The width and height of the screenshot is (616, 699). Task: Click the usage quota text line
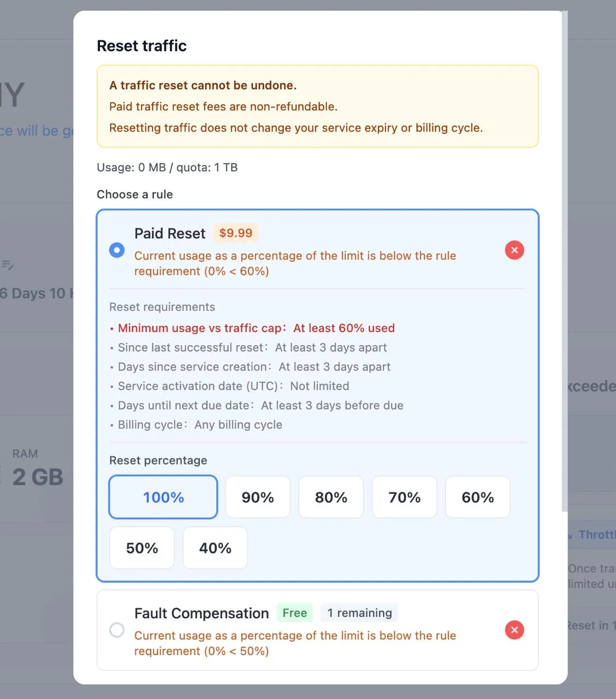tap(167, 167)
